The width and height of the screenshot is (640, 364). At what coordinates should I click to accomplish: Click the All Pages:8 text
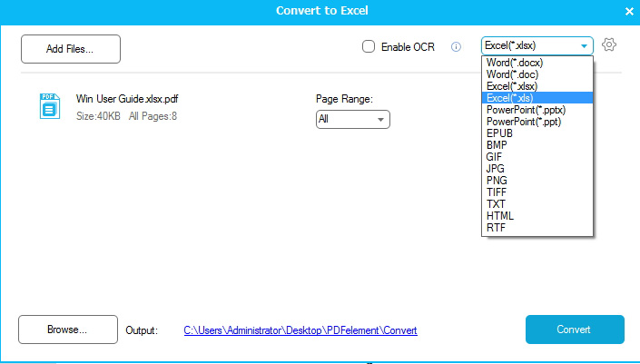[153, 116]
